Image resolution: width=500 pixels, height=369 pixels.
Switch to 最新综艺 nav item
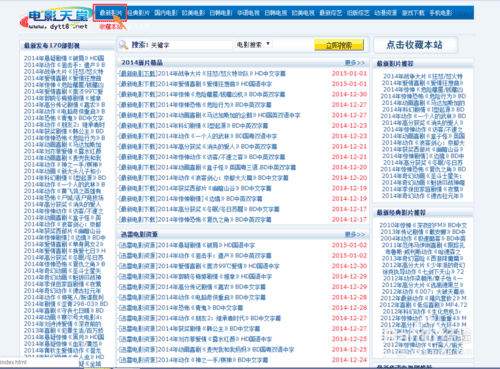tap(331, 13)
